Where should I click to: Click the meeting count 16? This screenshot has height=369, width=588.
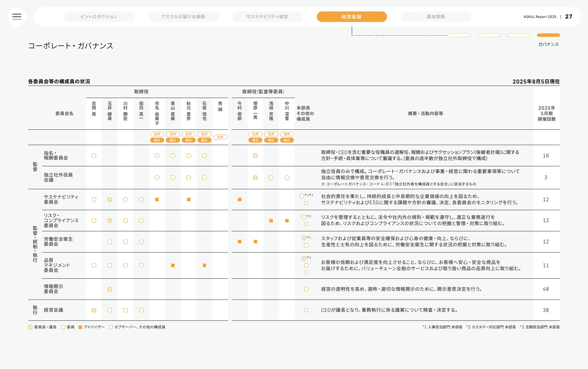[x=546, y=156]
